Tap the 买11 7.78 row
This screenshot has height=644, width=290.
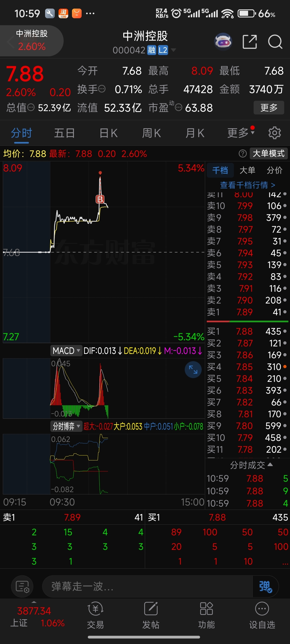tap(247, 449)
